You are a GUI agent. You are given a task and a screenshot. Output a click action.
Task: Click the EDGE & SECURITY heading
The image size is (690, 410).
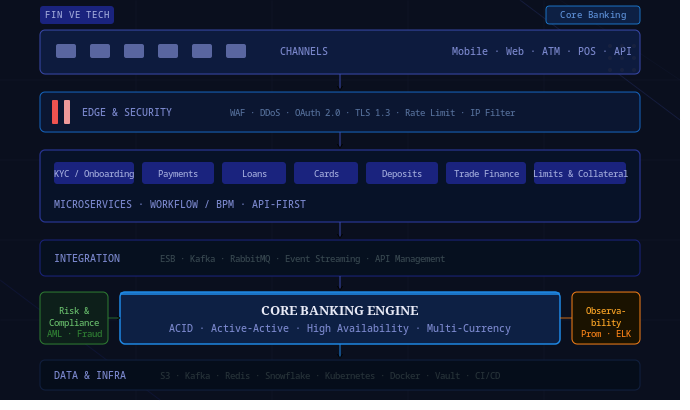coord(127,112)
